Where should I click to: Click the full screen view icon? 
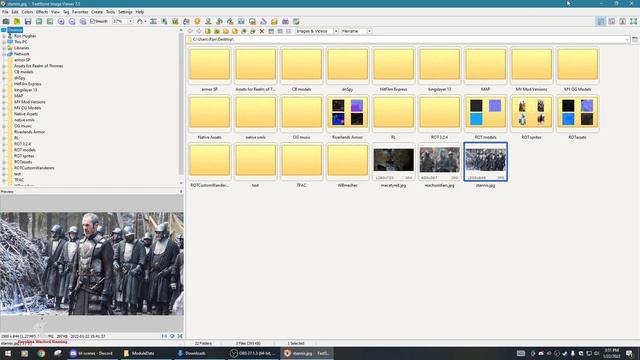(633, 21)
